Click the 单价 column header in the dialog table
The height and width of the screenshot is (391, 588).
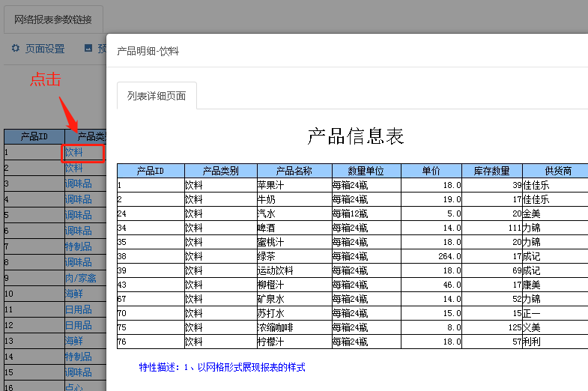coord(431,171)
